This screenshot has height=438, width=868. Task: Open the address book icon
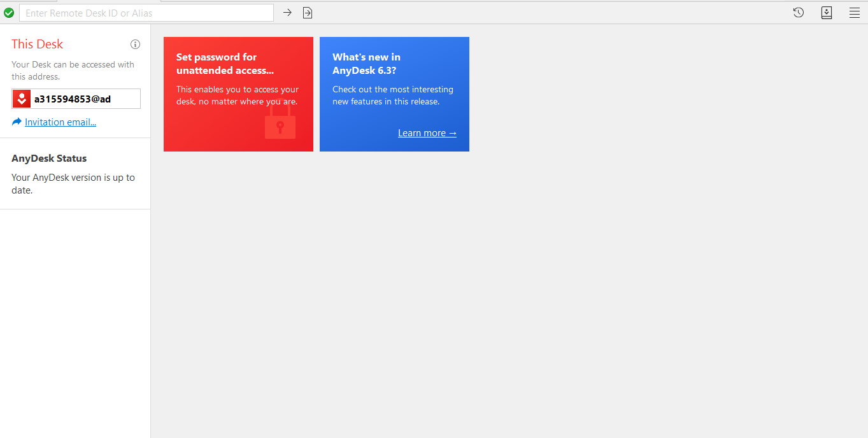[827, 13]
